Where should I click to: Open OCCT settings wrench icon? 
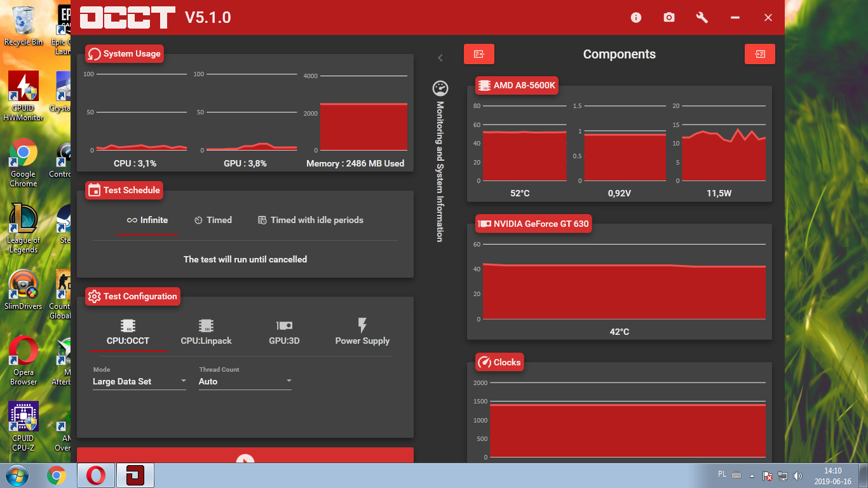click(x=702, y=18)
